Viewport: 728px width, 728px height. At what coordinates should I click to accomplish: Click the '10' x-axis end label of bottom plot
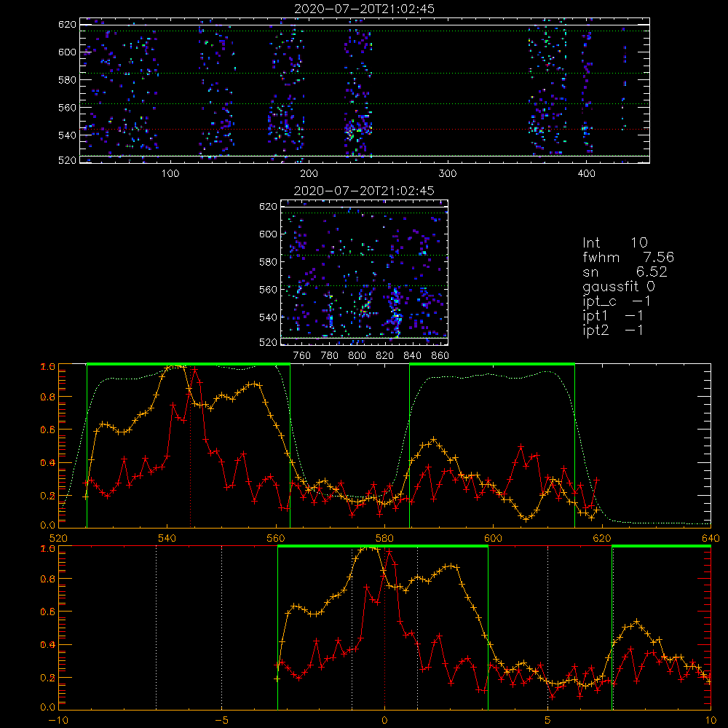[711, 721]
